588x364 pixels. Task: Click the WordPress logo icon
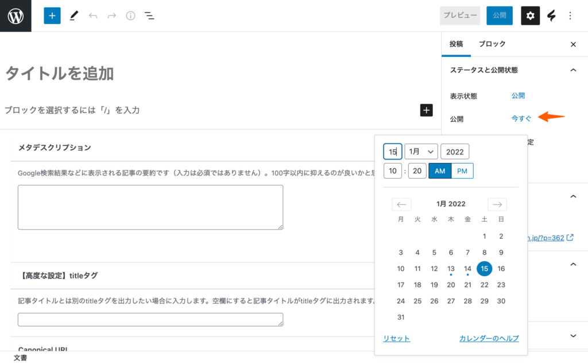[x=16, y=16]
